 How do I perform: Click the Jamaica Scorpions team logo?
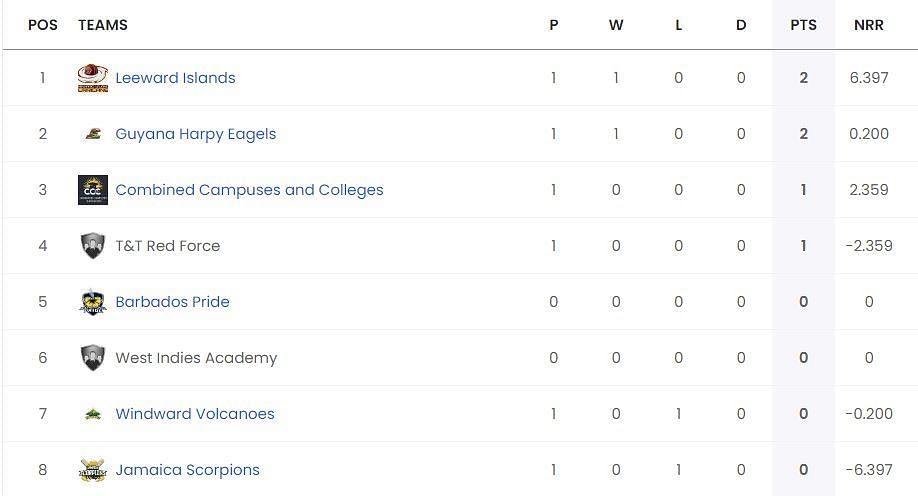tap(93, 470)
